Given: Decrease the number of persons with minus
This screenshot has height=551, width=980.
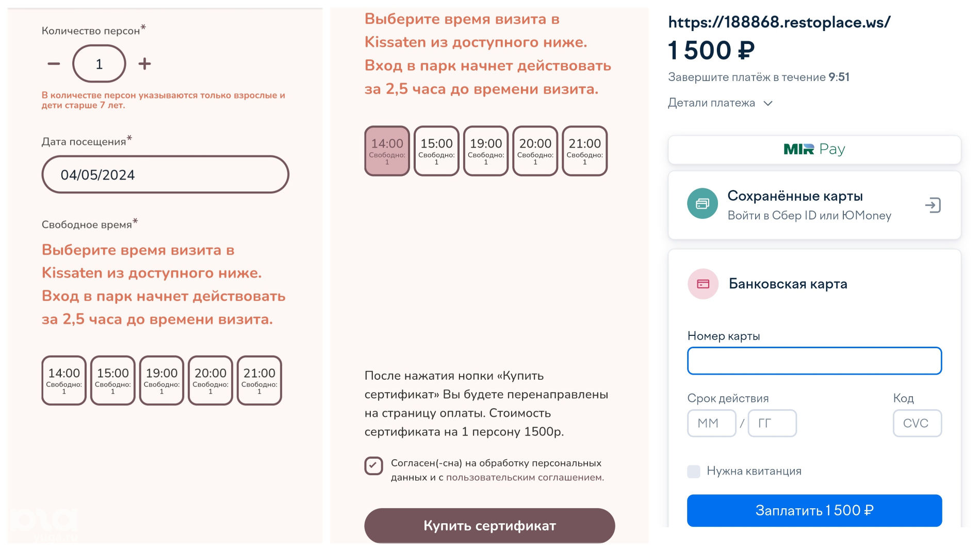Looking at the screenshot, I should click(x=54, y=64).
